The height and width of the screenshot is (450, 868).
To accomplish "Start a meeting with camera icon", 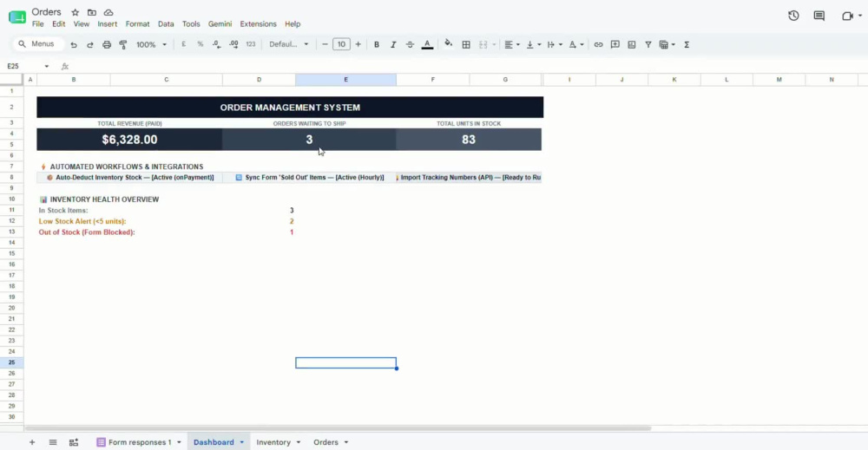I will (x=847, y=16).
